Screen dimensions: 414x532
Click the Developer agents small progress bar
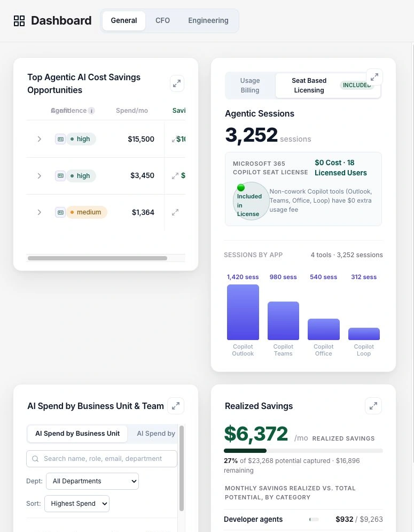pyautogui.click(x=314, y=520)
